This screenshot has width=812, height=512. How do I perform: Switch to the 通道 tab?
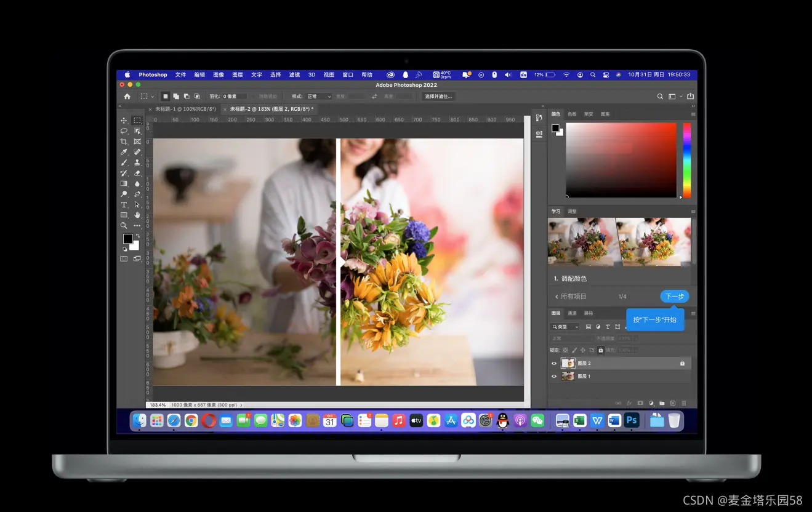(x=572, y=313)
